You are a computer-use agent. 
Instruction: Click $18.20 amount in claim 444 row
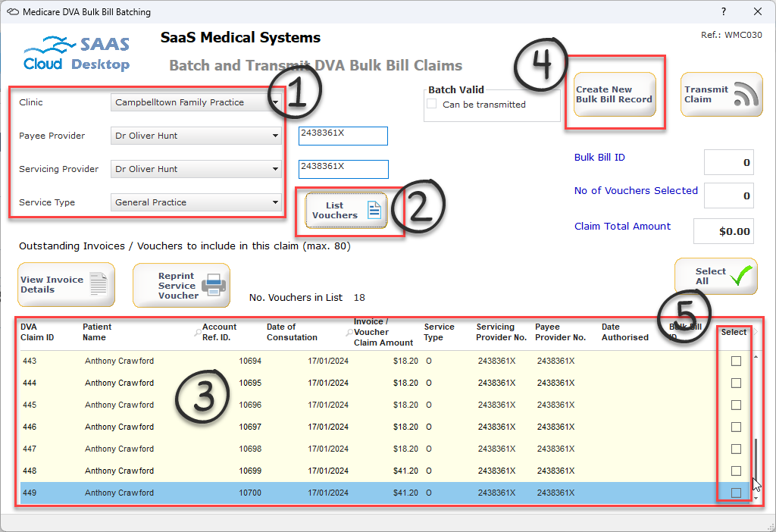point(406,383)
